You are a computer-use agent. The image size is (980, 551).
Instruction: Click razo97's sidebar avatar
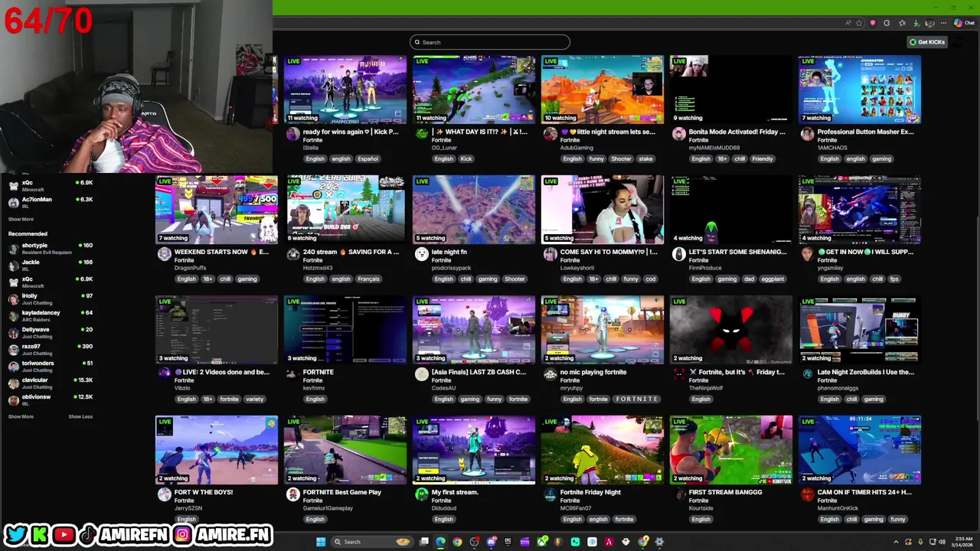[13, 349]
